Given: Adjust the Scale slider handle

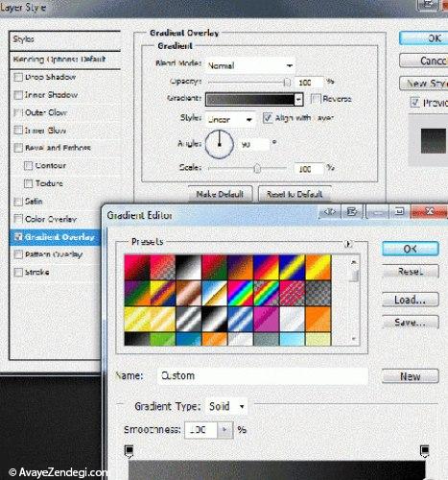Looking at the screenshot, I should pyautogui.click(x=257, y=168).
